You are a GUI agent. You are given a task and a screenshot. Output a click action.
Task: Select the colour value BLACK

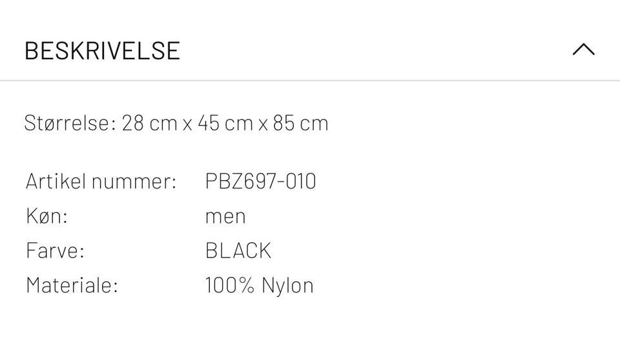pos(238,250)
